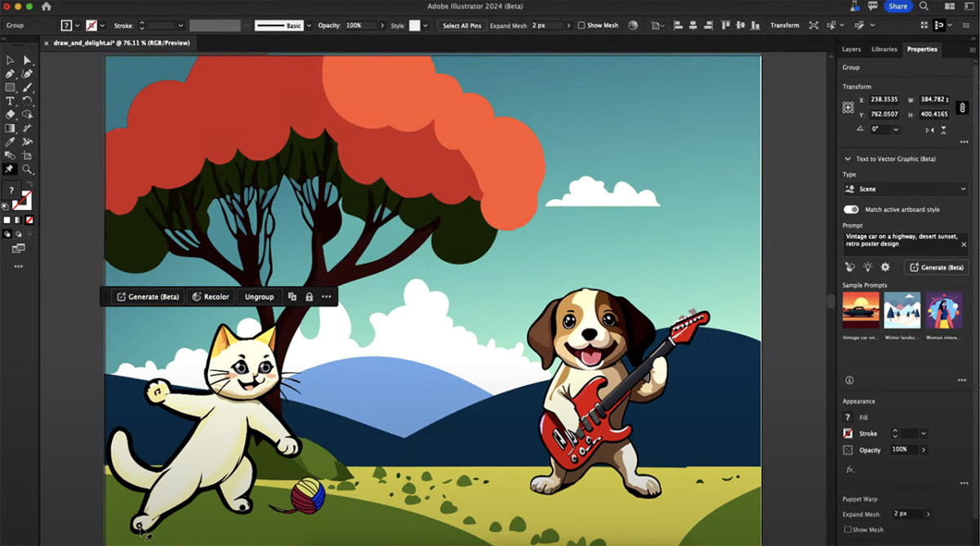980x546 pixels.
Task: Click the Home icon in title bar
Action: point(46,7)
